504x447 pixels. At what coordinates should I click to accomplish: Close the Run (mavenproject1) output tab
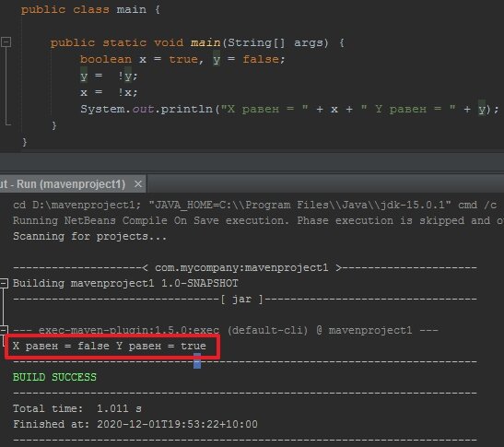138,184
